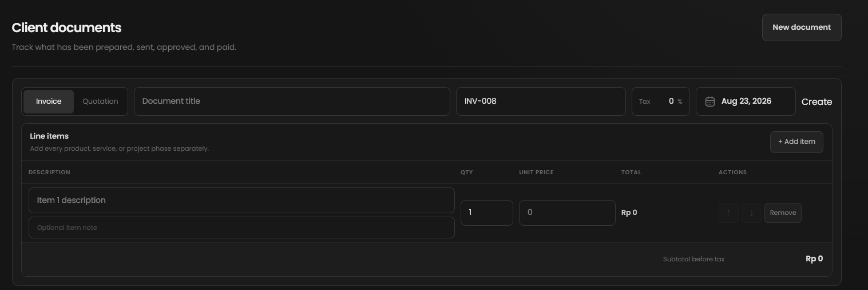Click the New document button
The image size is (868, 290).
[x=802, y=28]
